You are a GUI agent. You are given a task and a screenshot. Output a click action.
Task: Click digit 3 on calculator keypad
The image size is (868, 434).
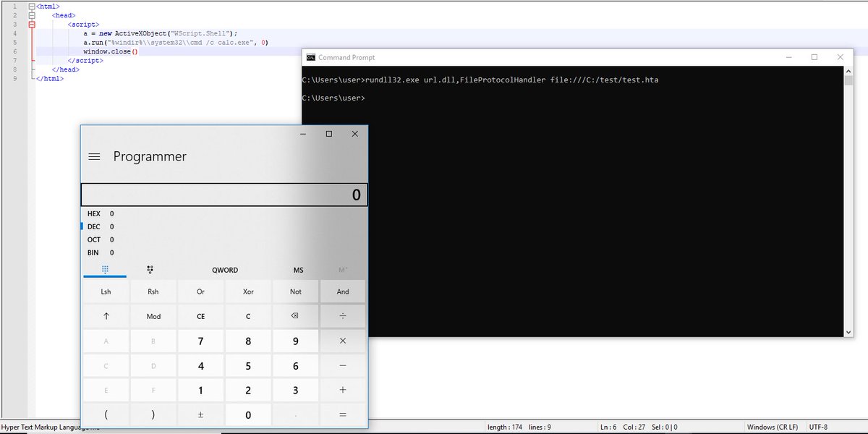click(x=295, y=391)
